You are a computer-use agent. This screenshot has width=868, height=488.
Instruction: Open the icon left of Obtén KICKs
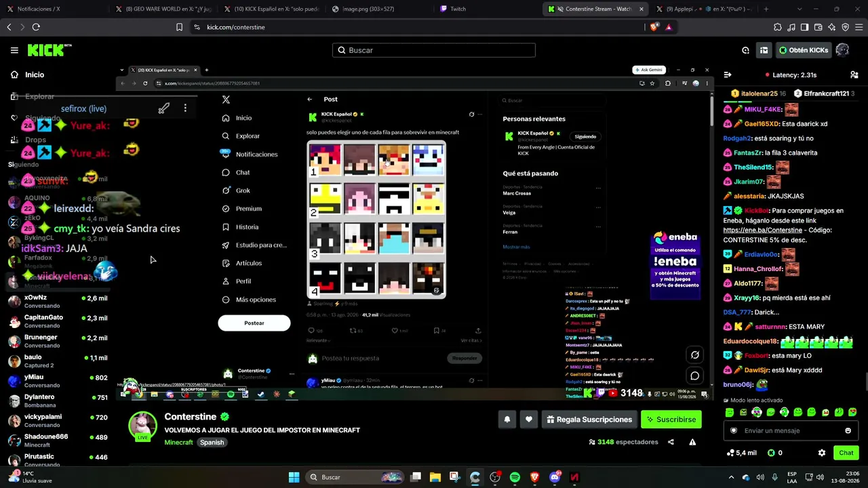pos(764,50)
